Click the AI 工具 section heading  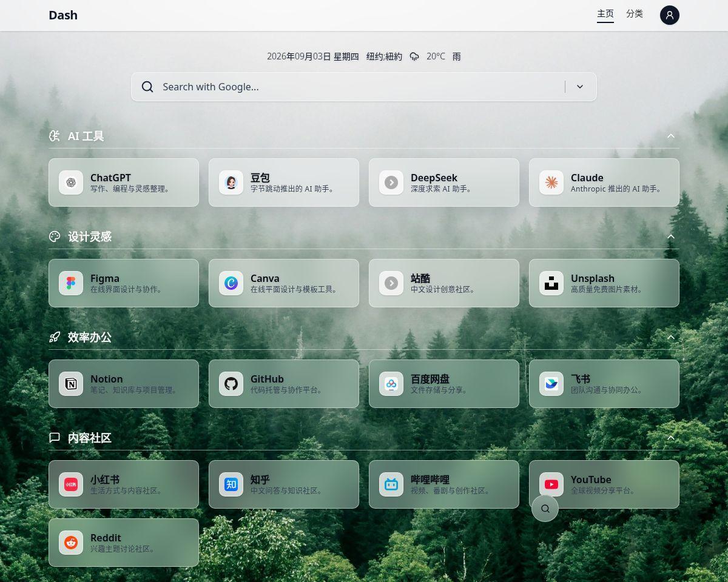(86, 136)
